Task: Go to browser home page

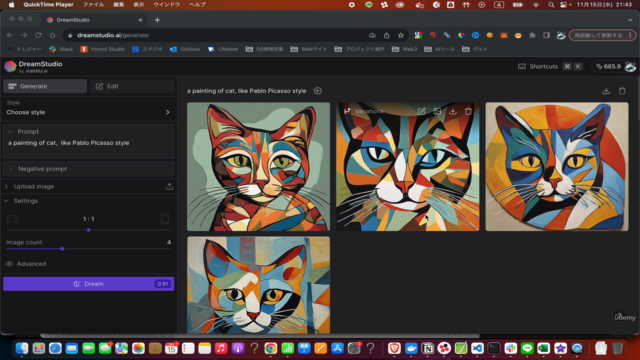Action: tap(52, 35)
